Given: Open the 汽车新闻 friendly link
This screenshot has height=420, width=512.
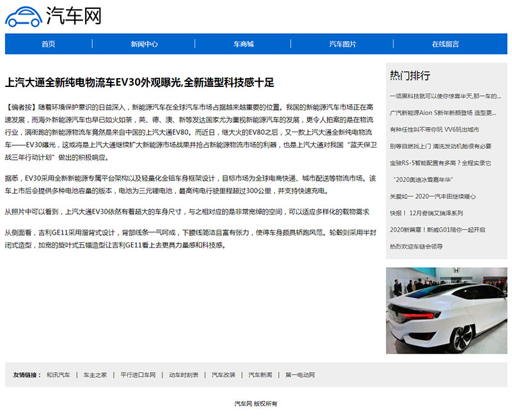Looking at the screenshot, I should (260, 375).
